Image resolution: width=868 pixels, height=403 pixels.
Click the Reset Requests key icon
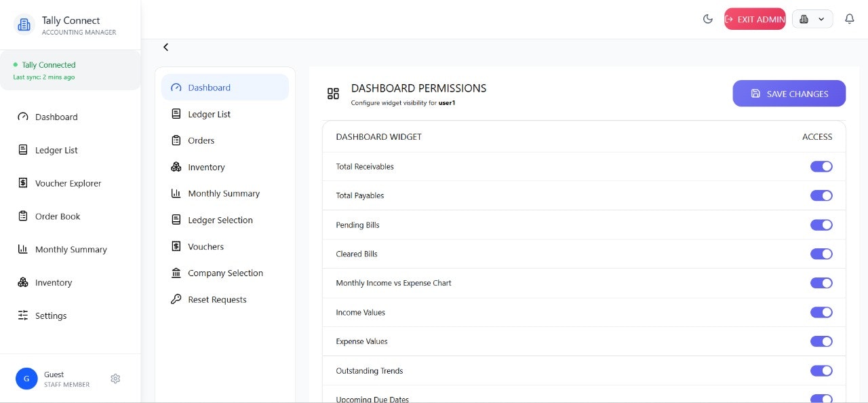pyautogui.click(x=176, y=299)
